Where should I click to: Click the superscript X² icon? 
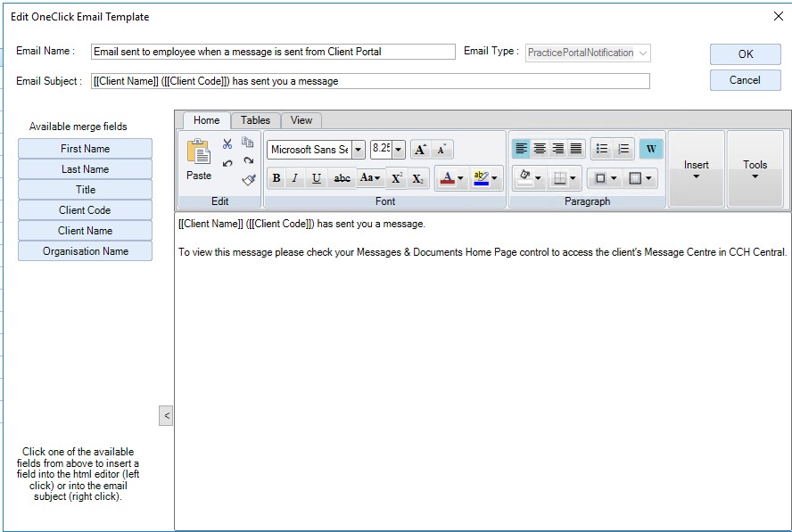[x=397, y=177]
